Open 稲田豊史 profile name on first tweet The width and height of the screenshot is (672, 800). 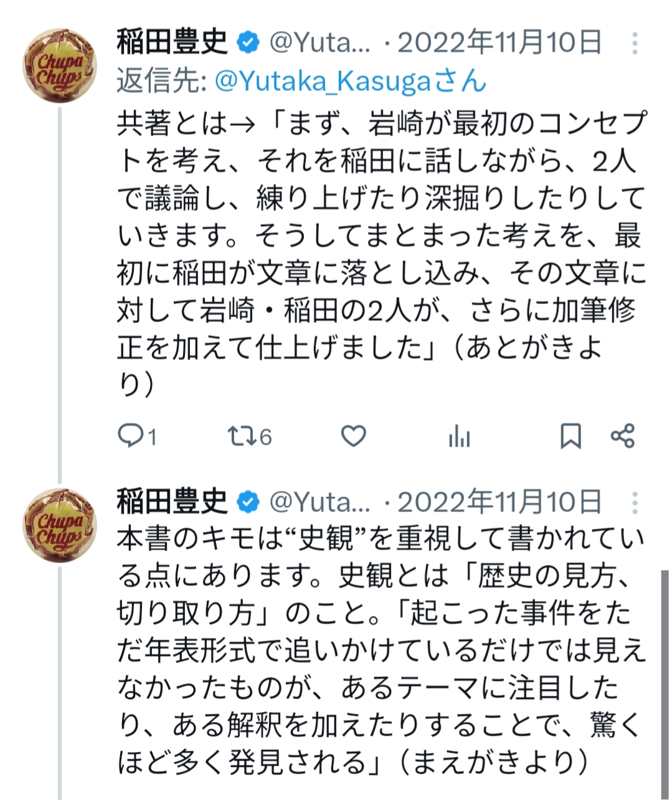click(172, 43)
